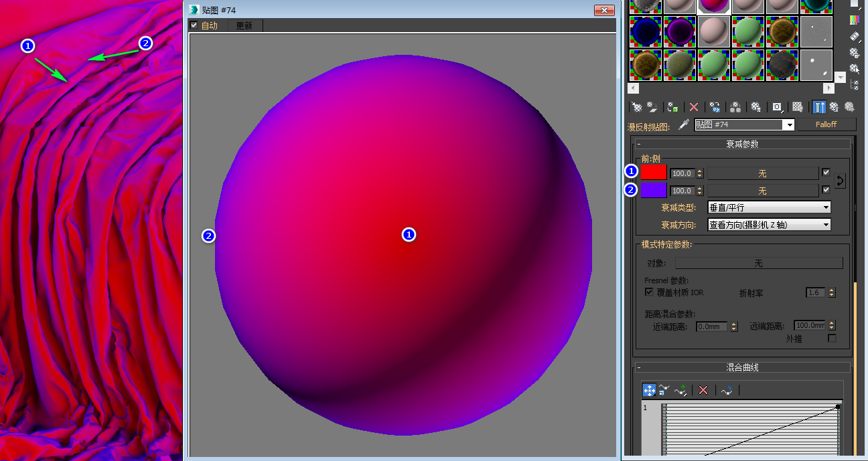Step 近端距离 near distance spinner

coord(734,327)
